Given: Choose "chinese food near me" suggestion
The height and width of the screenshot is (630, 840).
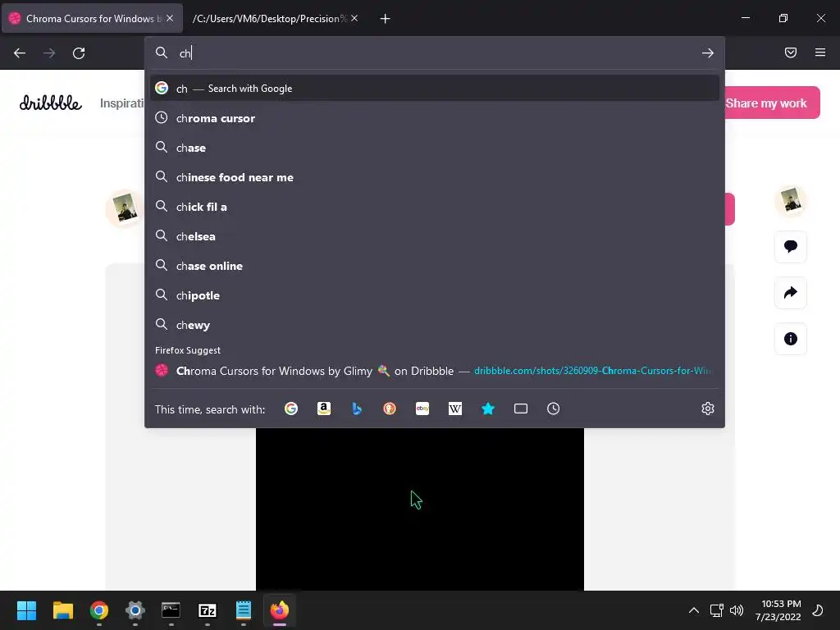Looking at the screenshot, I should pos(435,177).
